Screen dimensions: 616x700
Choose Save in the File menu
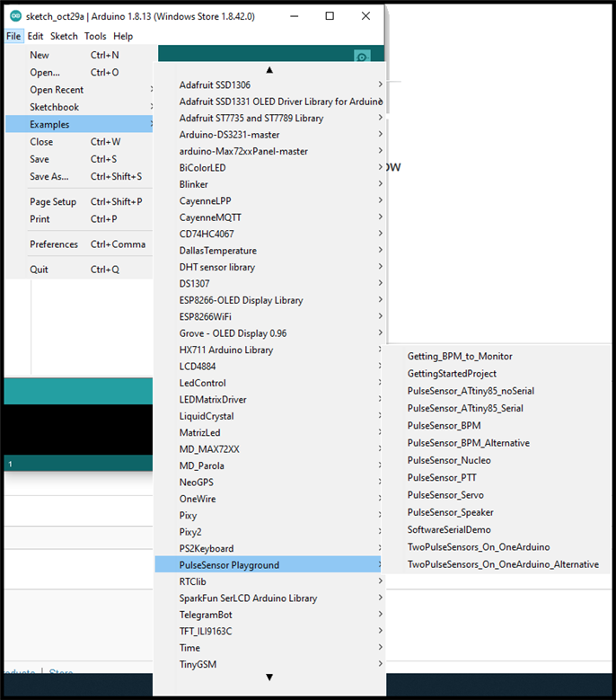pos(79,159)
